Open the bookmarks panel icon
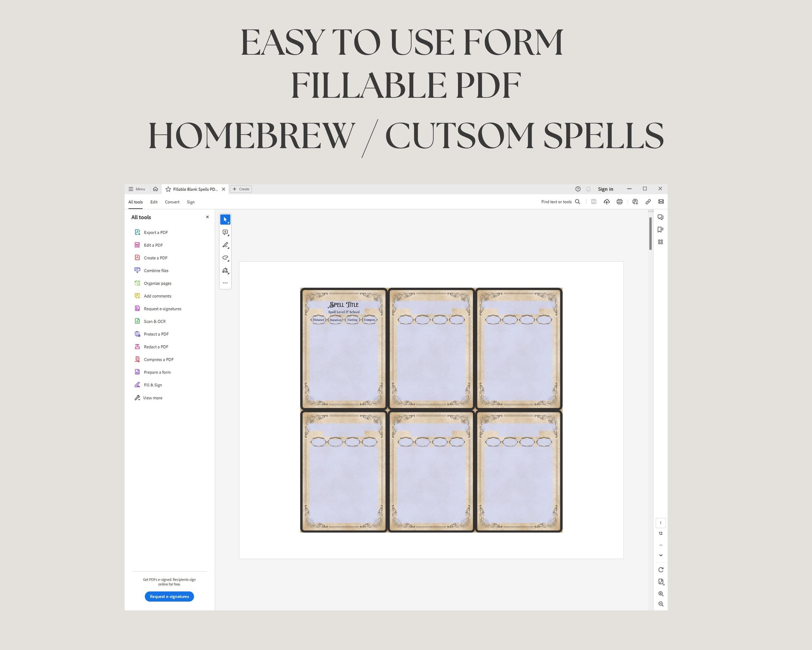This screenshot has height=650, width=812. click(x=660, y=230)
